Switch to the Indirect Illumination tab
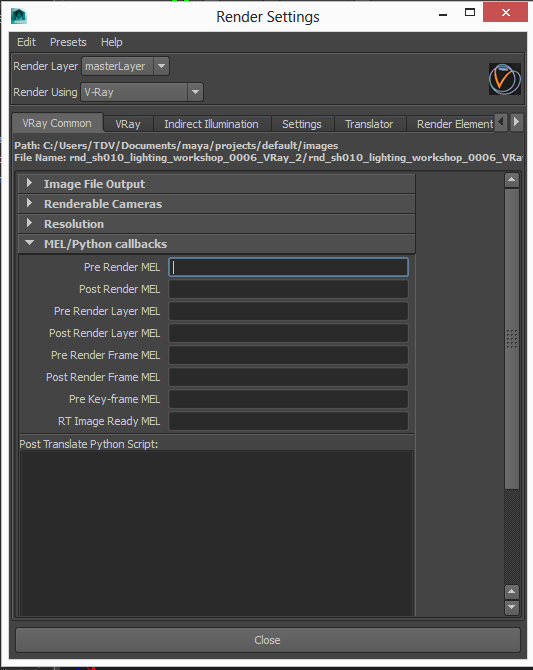533x670 pixels. (x=211, y=124)
